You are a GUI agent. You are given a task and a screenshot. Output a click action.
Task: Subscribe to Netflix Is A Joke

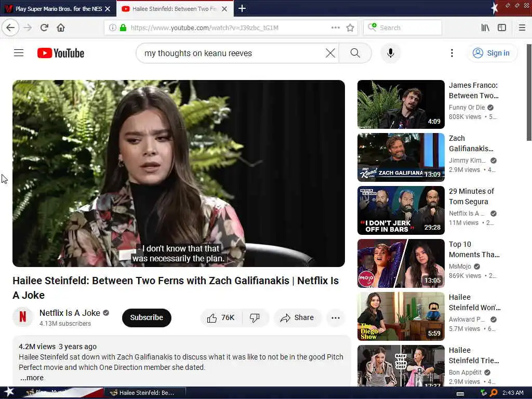147,317
